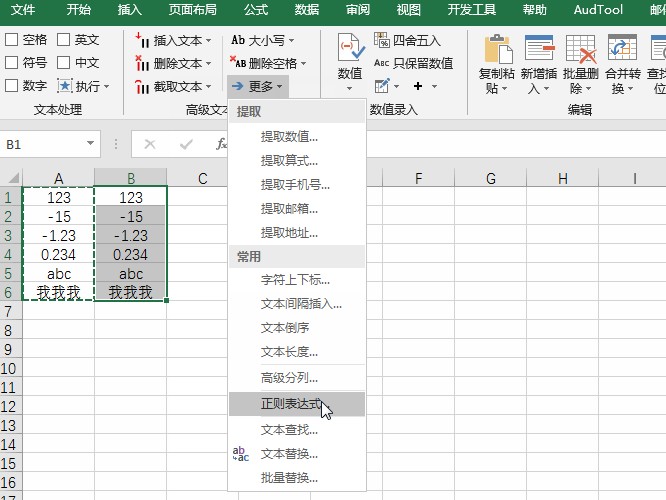Expand the 删除空格 dropdown arrow

pos(303,64)
